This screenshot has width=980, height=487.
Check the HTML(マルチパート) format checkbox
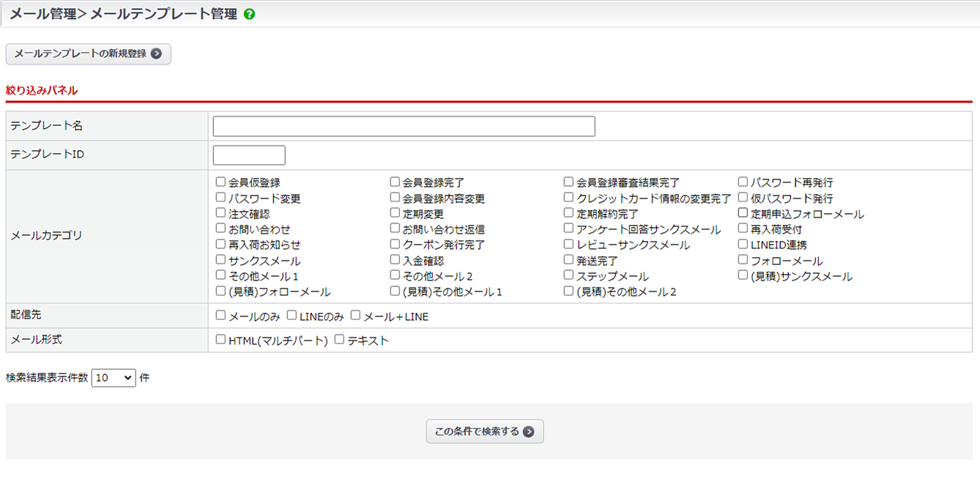click(x=220, y=340)
